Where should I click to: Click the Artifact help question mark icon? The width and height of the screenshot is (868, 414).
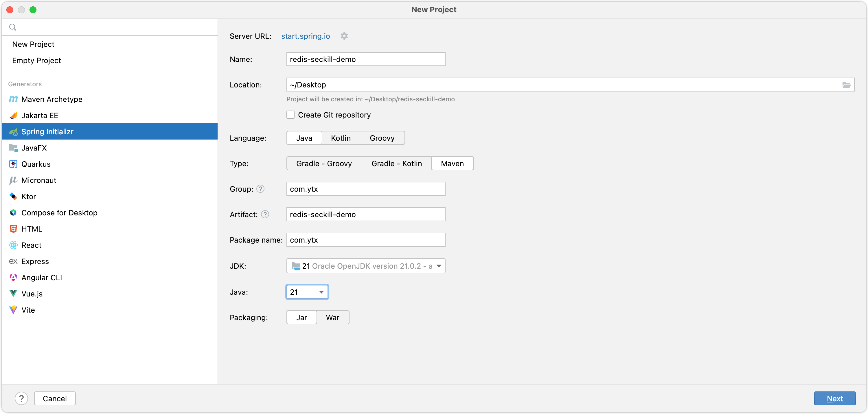[x=265, y=215]
